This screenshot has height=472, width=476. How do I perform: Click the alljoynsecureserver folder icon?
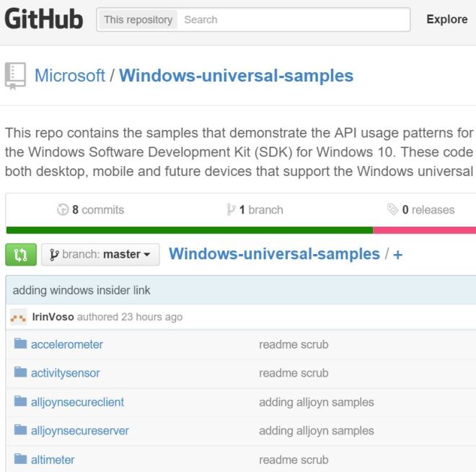point(20,431)
